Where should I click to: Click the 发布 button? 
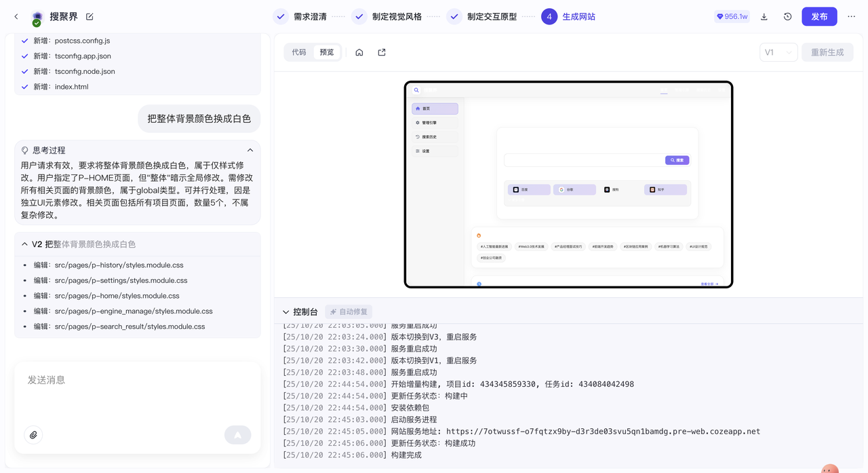[x=819, y=16]
